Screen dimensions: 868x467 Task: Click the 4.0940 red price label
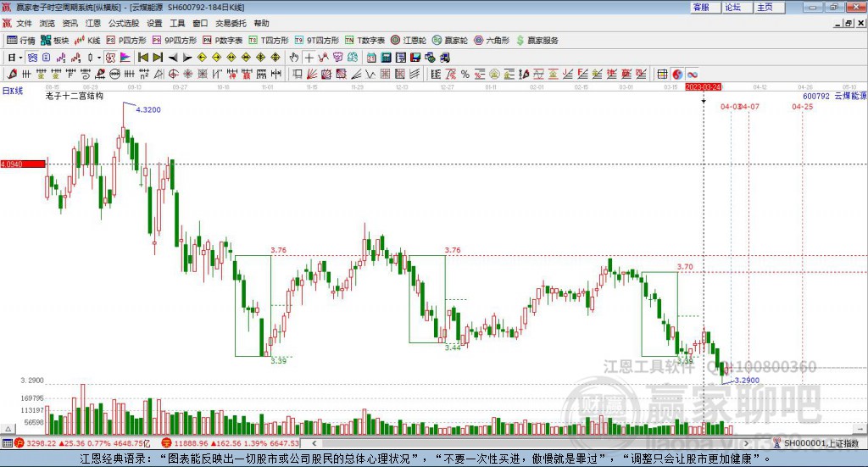23,164
